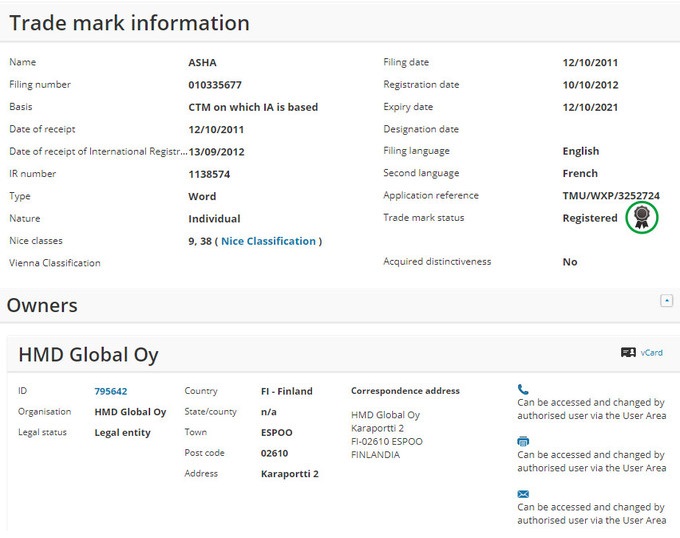Click the fax printer icon in owner contact

pyautogui.click(x=523, y=441)
